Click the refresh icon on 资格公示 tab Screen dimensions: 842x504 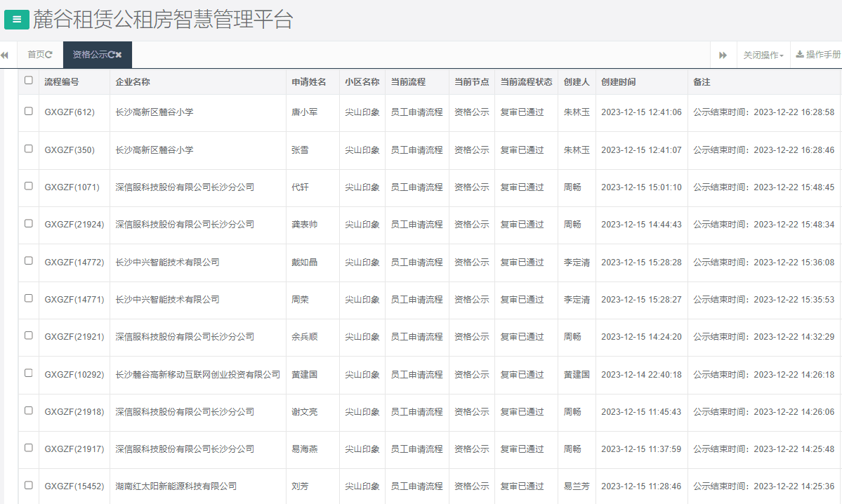pos(112,53)
